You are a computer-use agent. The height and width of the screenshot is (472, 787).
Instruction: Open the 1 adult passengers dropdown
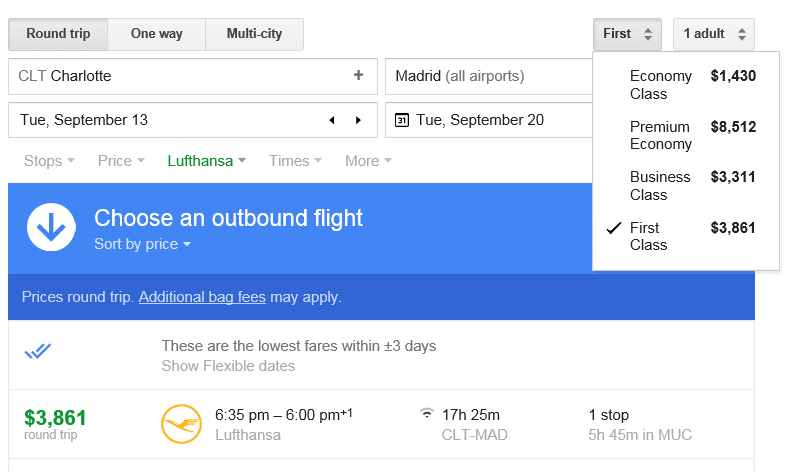tap(714, 34)
